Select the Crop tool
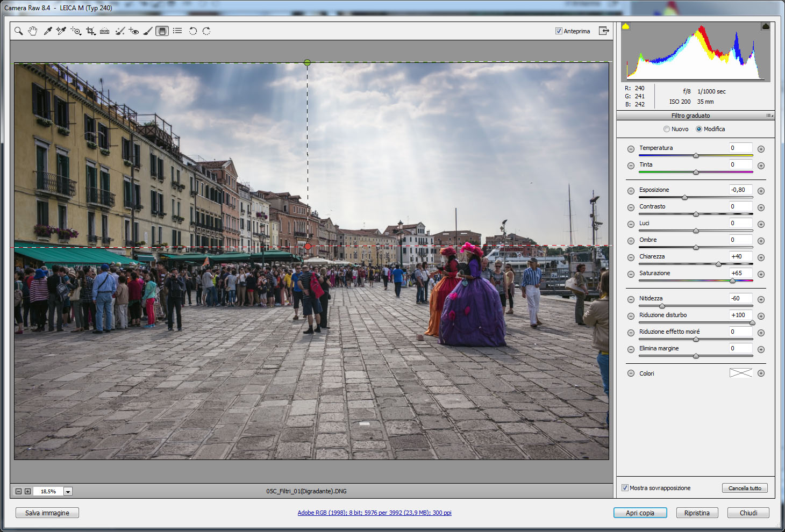Screen dimensions: 785x532 click(90, 31)
